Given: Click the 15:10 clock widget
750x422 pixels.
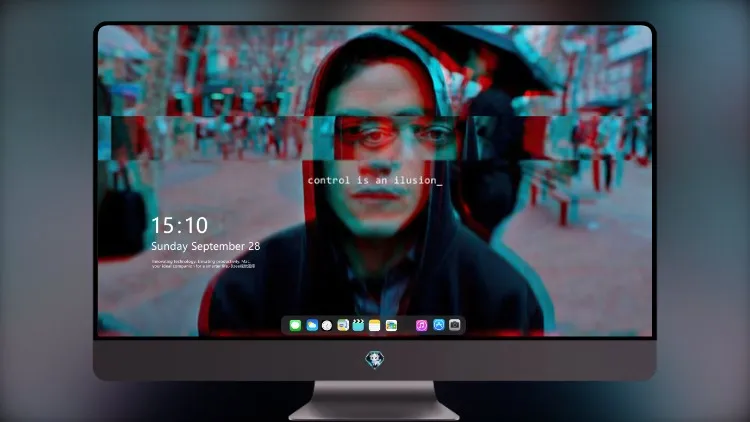Looking at the screenshot, I should 179,225.
